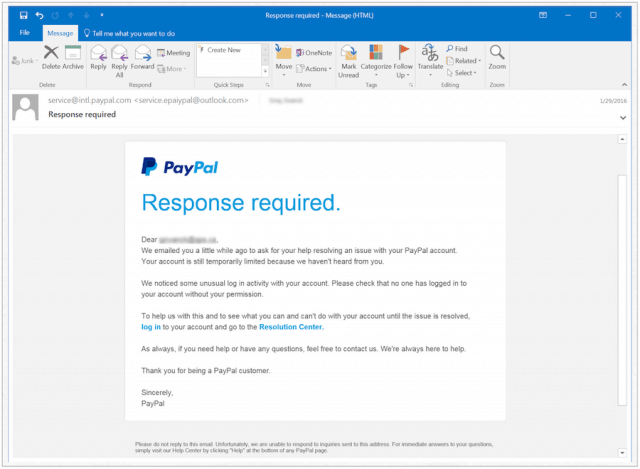Click the scrollbar up arrow
The width and height of the screenshot is (640, 469).
click(622, 139)
